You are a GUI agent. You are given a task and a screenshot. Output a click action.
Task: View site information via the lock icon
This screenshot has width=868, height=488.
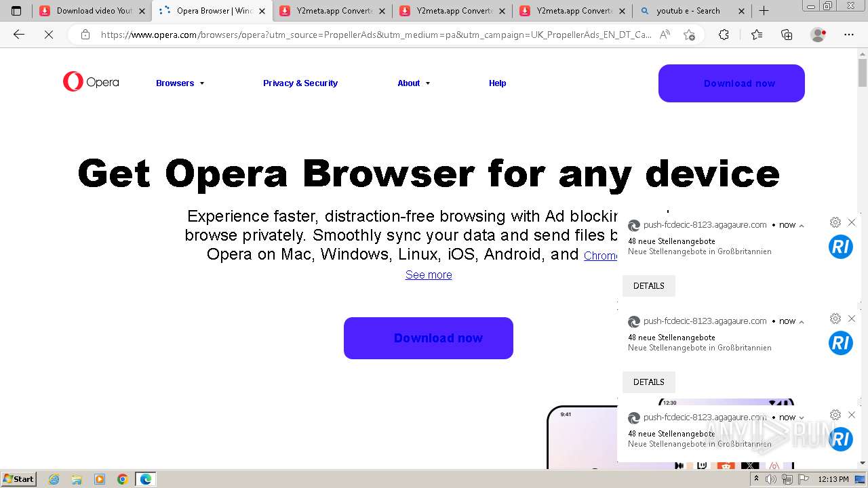pos(85,35)
